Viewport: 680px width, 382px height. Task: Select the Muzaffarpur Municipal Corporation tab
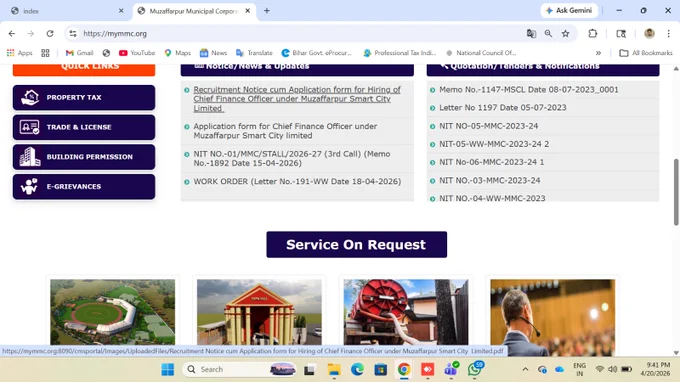[x=193, y=11]
